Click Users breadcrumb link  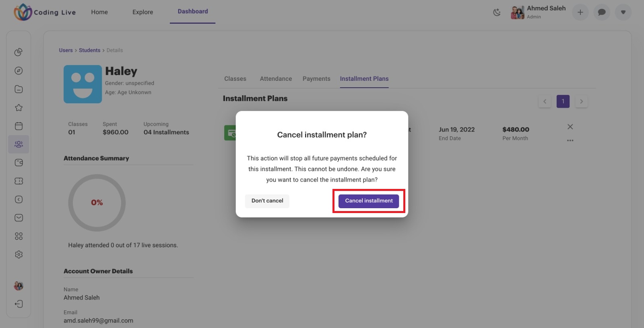(x=66, y=50)
